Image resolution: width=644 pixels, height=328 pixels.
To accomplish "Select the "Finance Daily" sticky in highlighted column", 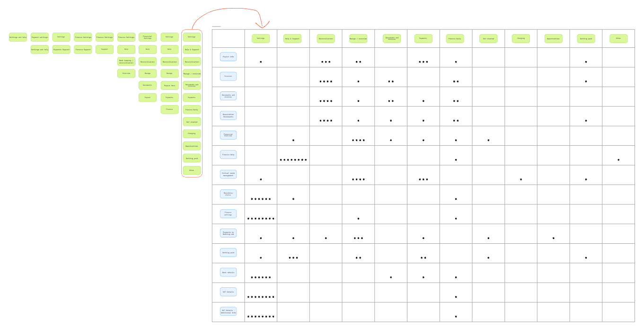I will (x=192, y=109).
